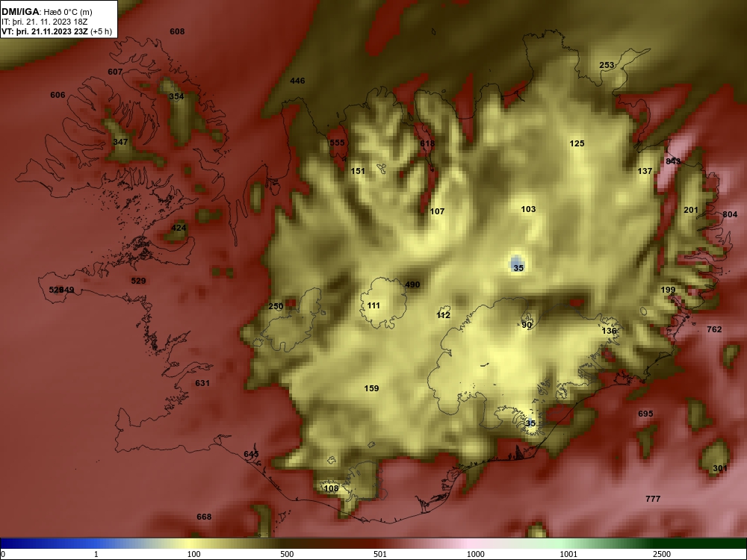Click the map value 608

click(x=177, y=31)
